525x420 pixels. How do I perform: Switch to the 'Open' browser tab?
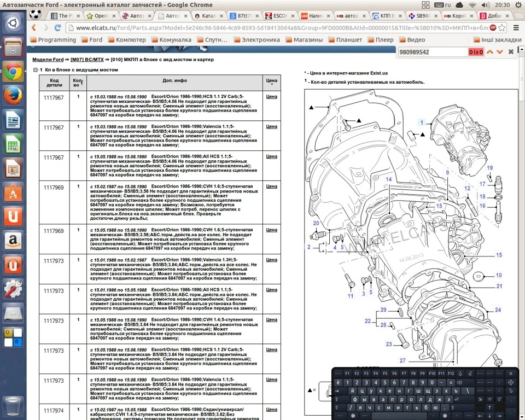(100, 16)
